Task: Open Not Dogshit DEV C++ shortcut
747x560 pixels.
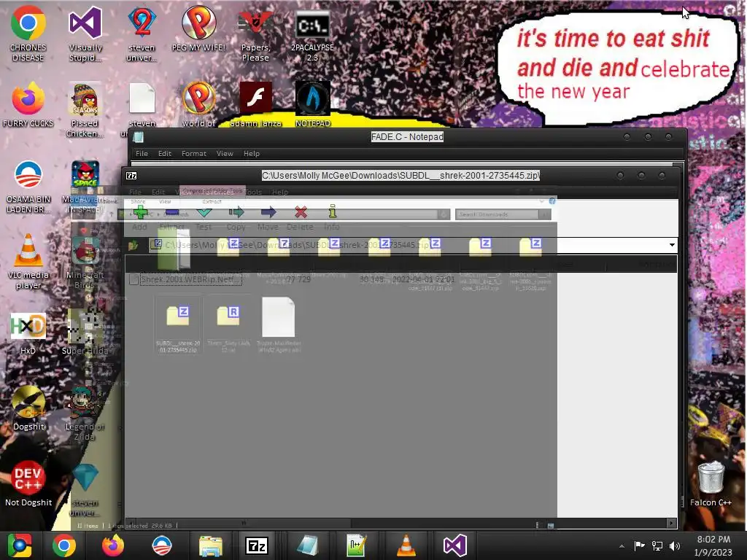Action: [x=28, y=484]
